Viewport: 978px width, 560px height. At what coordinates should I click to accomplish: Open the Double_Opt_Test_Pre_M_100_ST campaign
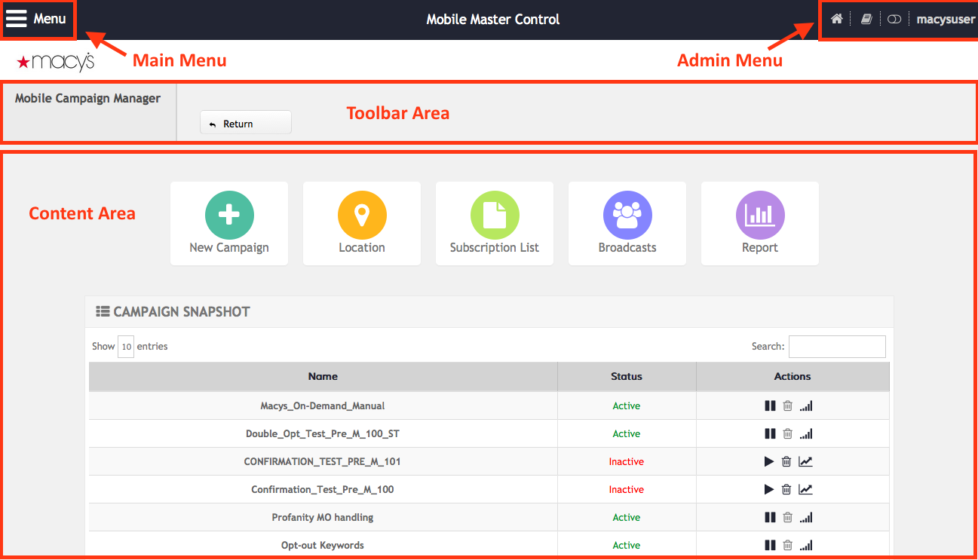coord(323,434)
